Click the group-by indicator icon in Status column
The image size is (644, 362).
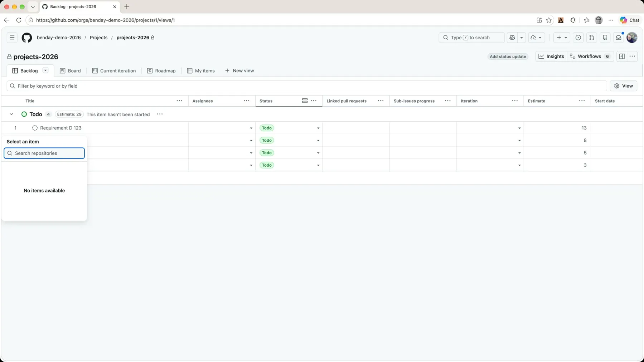305,101
